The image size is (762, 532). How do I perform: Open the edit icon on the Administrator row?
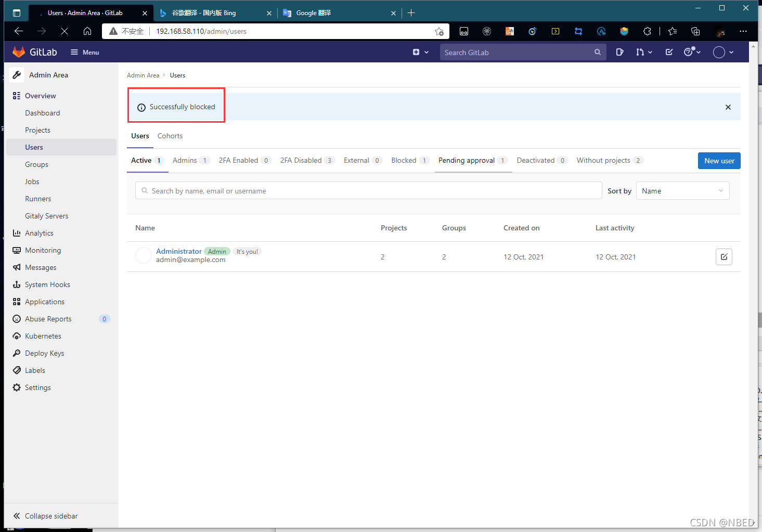[724, 256]
